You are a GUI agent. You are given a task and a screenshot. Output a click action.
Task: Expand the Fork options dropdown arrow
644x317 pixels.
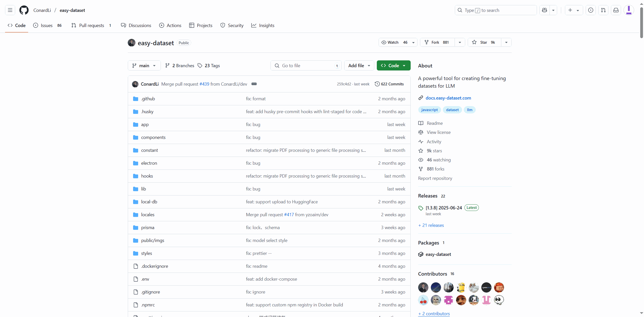(x=460, y=42)
